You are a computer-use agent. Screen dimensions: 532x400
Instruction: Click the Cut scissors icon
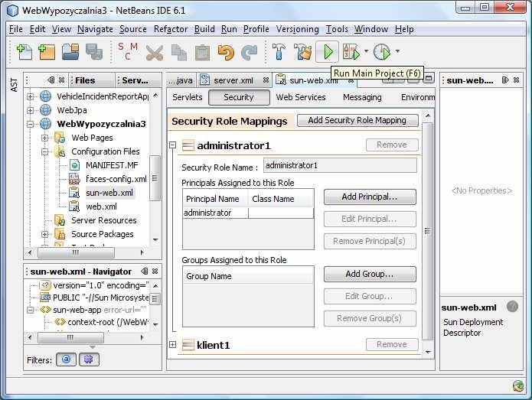(x=155, y=53)
